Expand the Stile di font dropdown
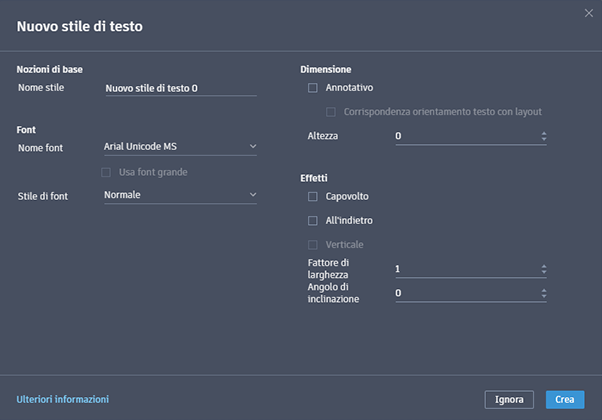The image size is (602, 420). click(x=180, y=195)
